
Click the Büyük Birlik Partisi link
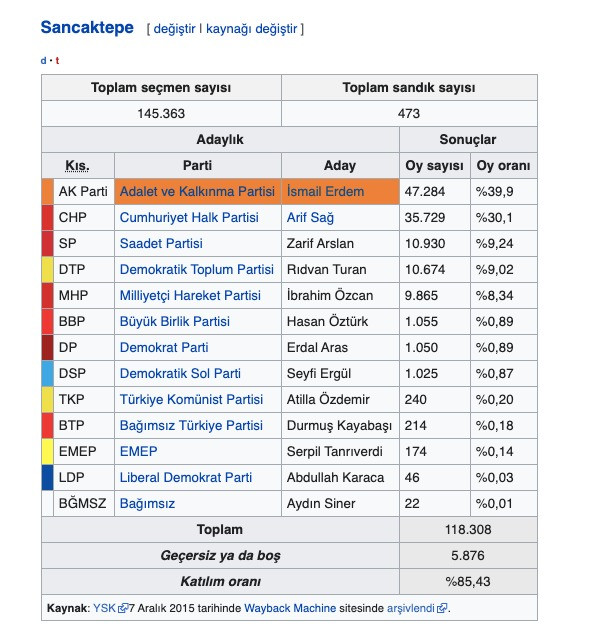point(175,321)
